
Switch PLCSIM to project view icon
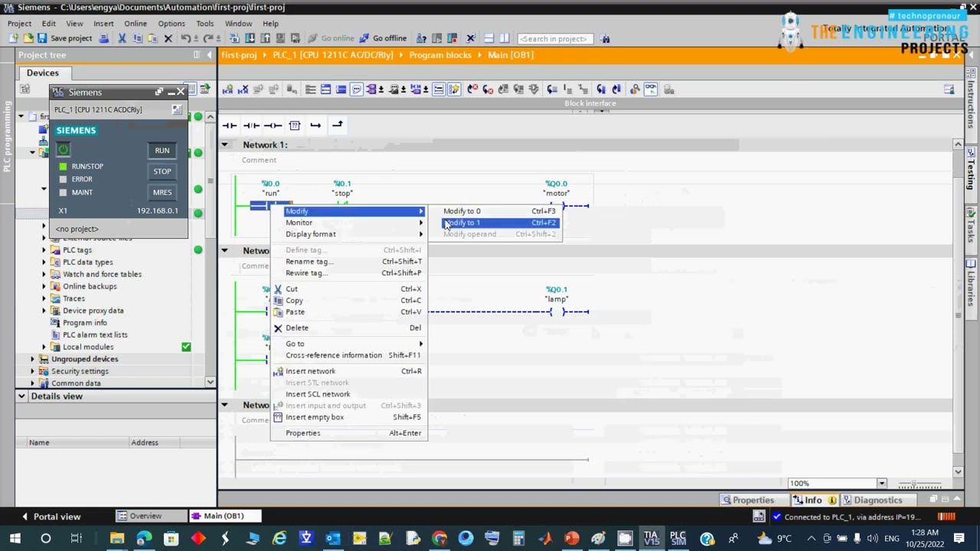177,109
